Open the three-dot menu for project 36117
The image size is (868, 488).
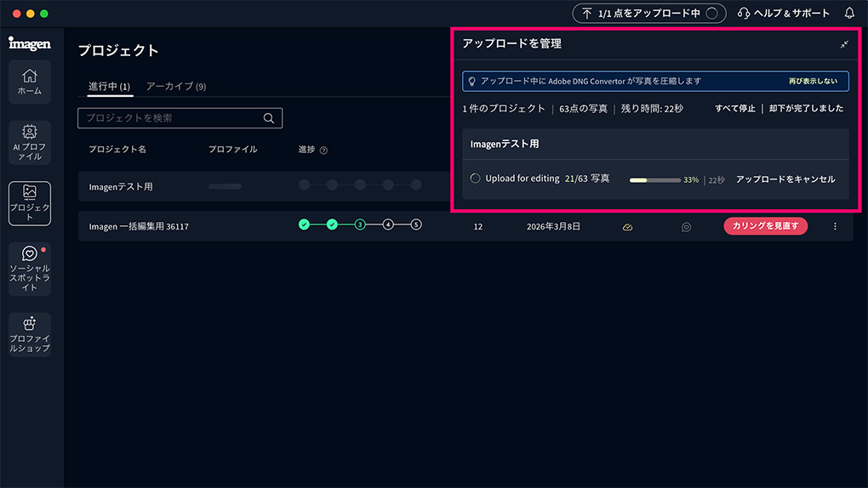click(835, 226)
